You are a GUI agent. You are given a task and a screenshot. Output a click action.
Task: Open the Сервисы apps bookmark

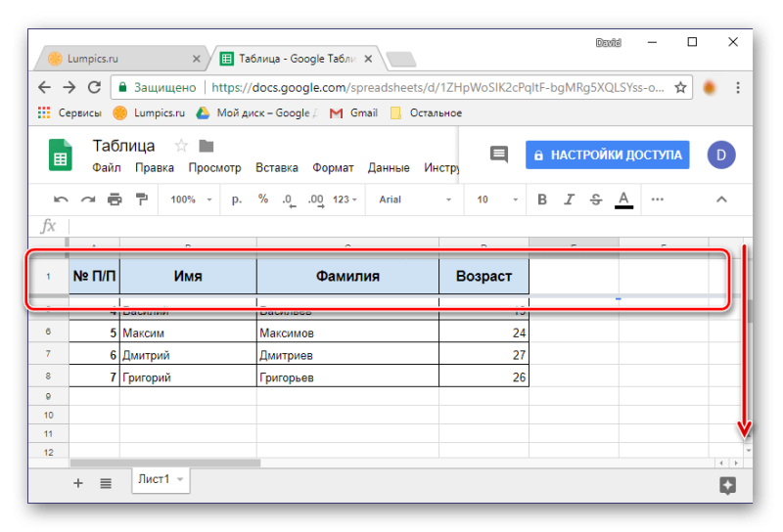(69, 112)
